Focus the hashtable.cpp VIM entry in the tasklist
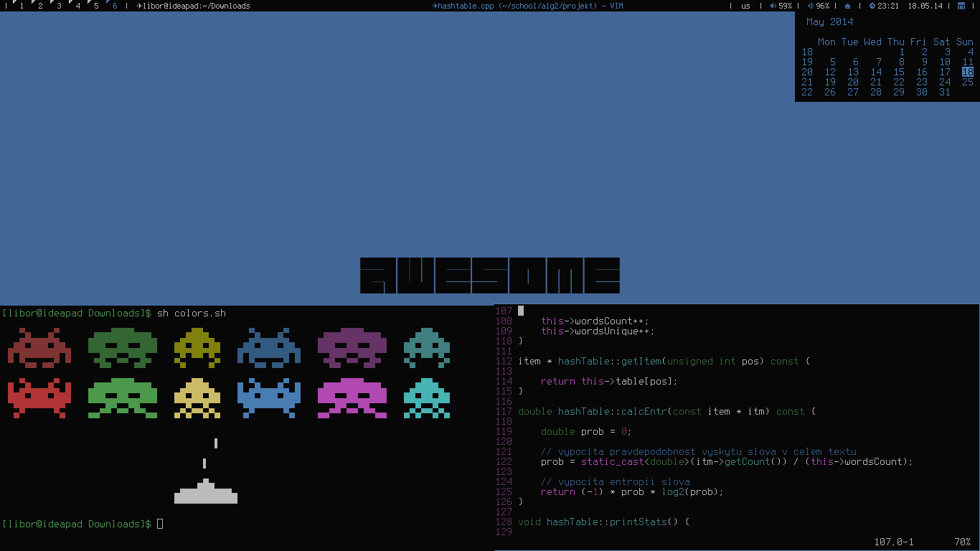This screenshot has height=551, width=980. tap(527, 6)
